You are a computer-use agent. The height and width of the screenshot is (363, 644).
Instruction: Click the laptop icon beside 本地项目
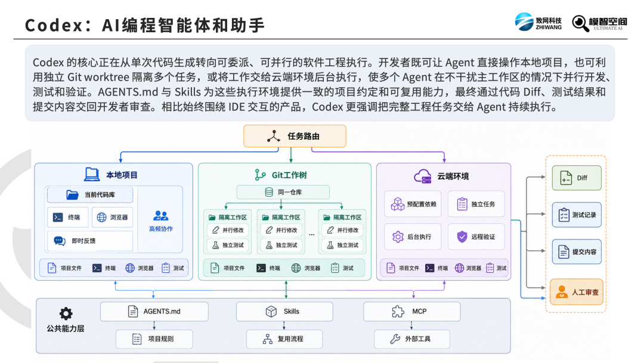[x=92, y=174]
